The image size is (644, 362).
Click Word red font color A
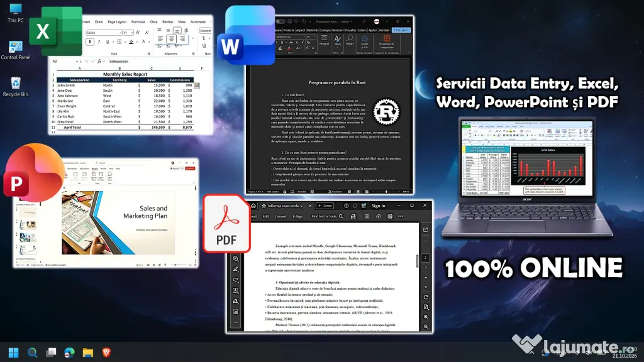tap(289, 48)
